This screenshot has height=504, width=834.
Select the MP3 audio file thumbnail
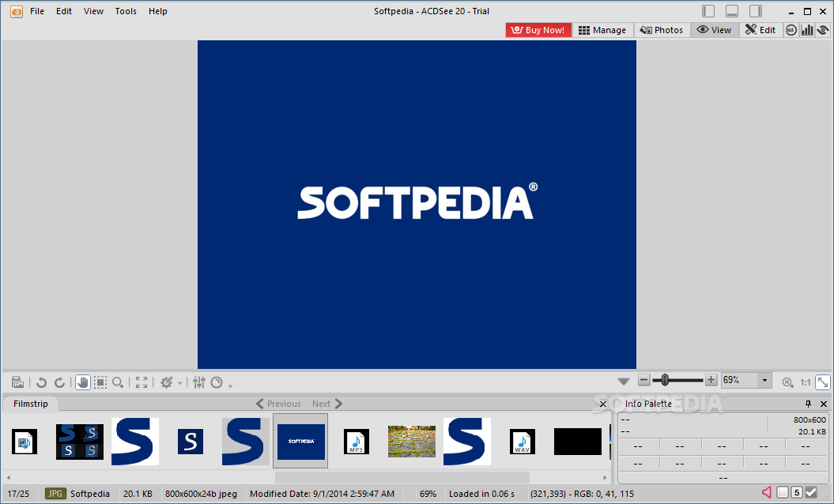click(x=357, y=442)
